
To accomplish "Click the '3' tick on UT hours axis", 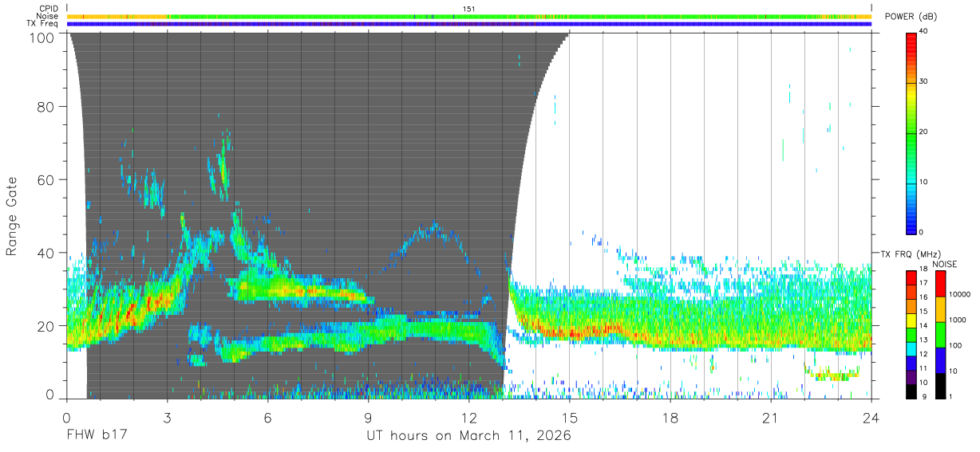I will (168, 417).
